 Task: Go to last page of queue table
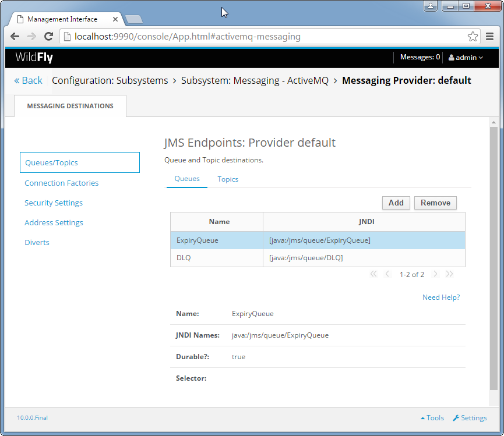tap(449, 274)
